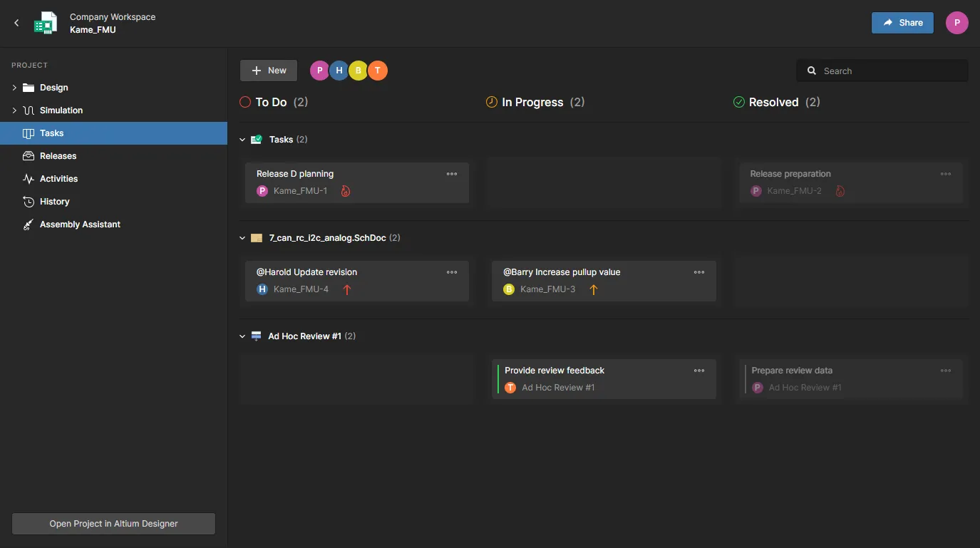Click the Tasks board icon in sidebar
The image size is (980, 548).
pyautogui.click(x=29, y=133)
